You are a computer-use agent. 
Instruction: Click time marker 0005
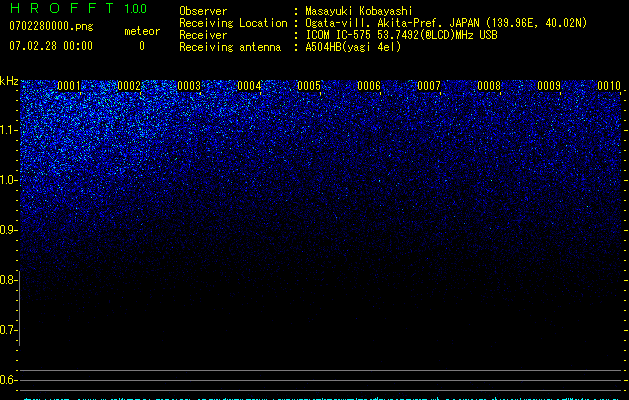pos(309,86)
